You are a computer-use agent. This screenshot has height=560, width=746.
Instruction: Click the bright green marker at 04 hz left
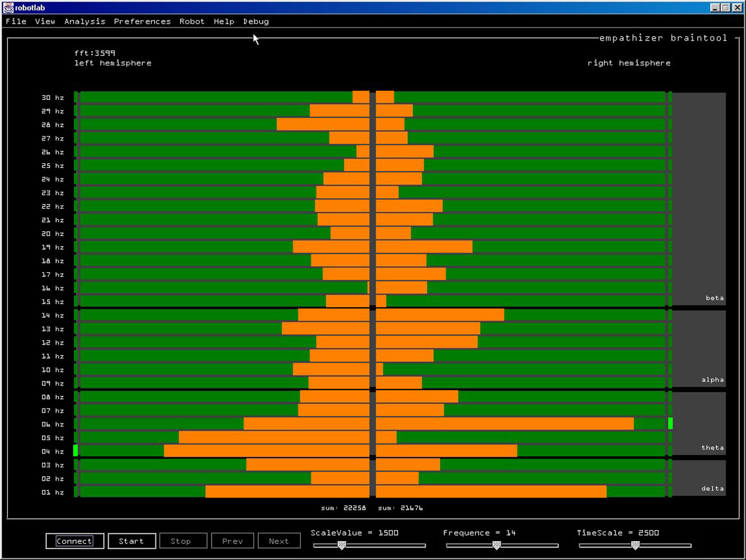tap(76, 451)
